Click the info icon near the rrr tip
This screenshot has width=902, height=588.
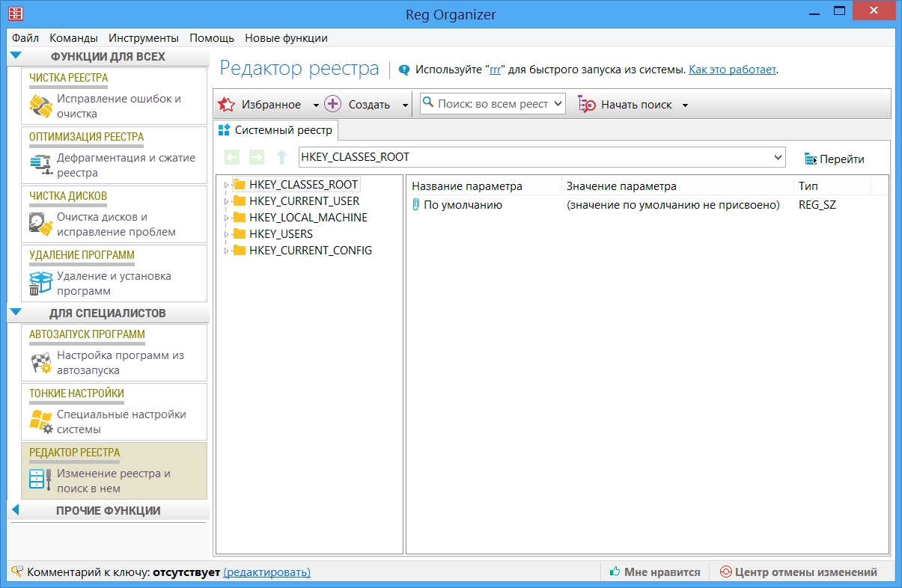coord(404,70)
